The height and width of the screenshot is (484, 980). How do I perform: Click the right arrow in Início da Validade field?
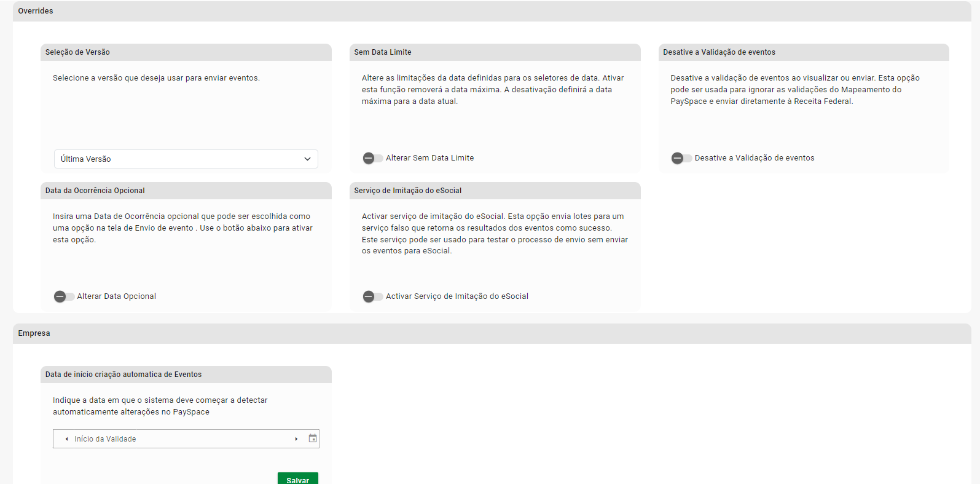click(296, 439)
